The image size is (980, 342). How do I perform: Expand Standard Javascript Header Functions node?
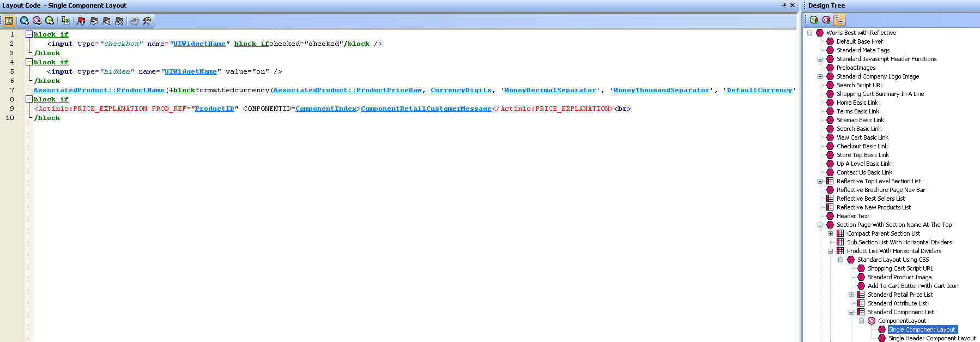[x=820, y=59]
